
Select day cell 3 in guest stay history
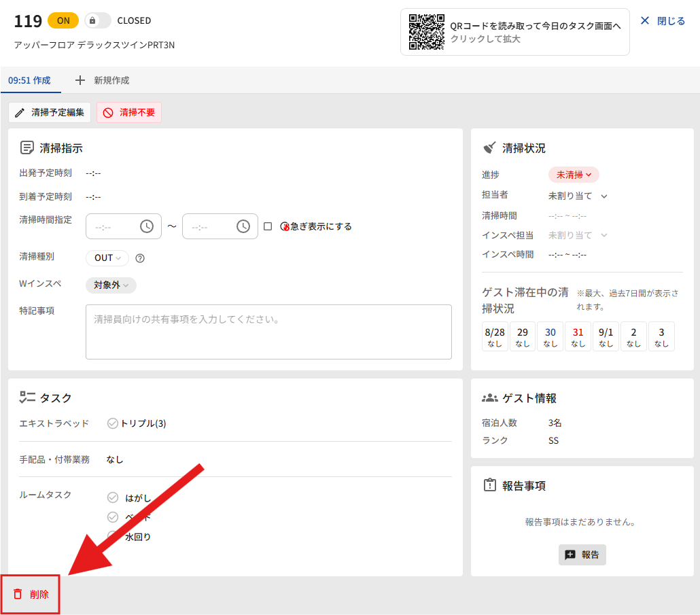[661, 337]
